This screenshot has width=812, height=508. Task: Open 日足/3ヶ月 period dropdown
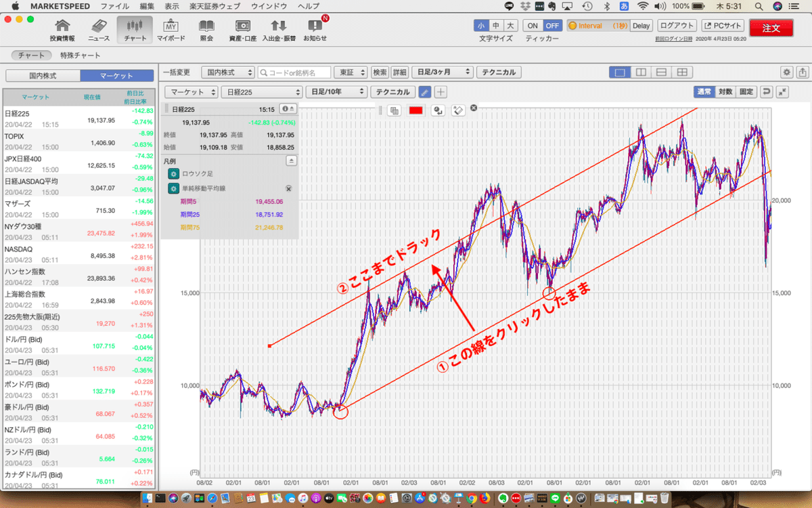click(x=443, y=72)
